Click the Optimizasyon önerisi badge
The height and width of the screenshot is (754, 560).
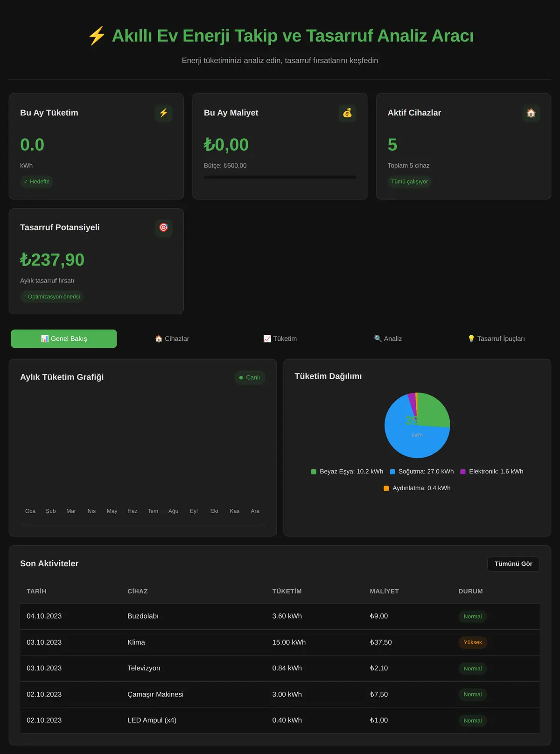pyautogui.click(x=52, y=296)
